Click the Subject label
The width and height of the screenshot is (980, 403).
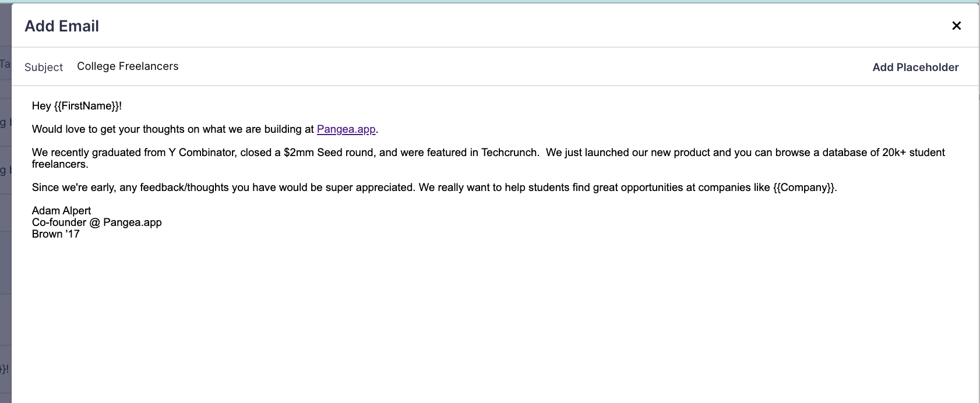click(43, 67)
